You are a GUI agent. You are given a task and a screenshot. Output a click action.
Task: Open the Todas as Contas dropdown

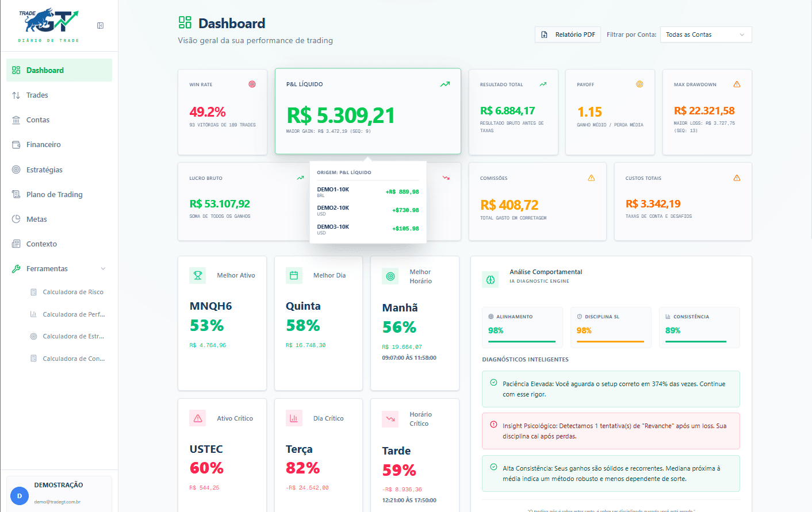tap(706, 34)
